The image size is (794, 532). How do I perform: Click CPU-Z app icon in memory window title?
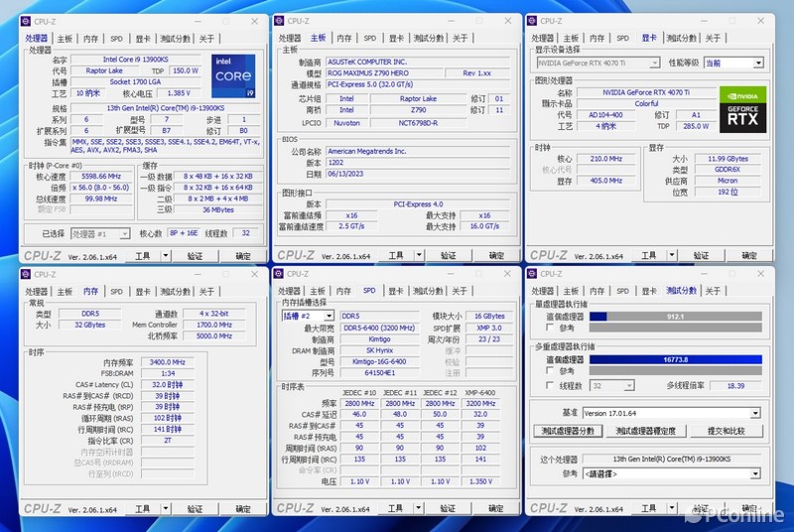[x=26, y=274]
